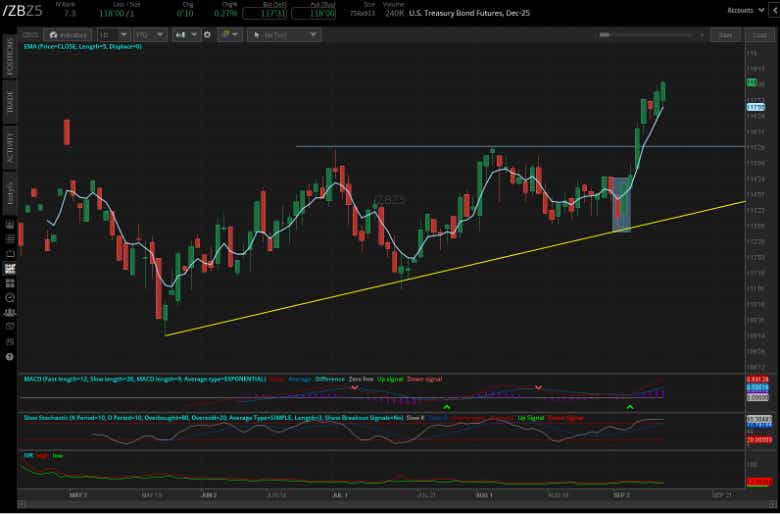Select the highlighted charts icon in sidebar
The height and width of the screenshot is (515, 780).
[x=9, y=269]
